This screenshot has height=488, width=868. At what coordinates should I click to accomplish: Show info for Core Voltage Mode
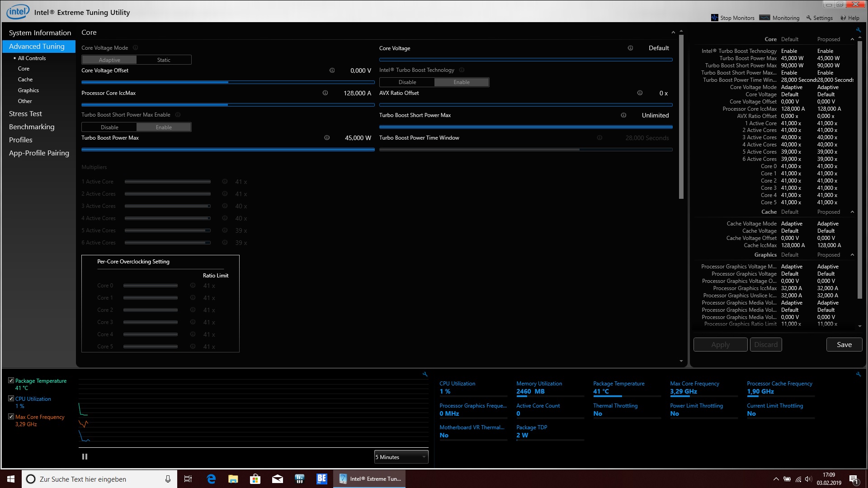(135, 47)
